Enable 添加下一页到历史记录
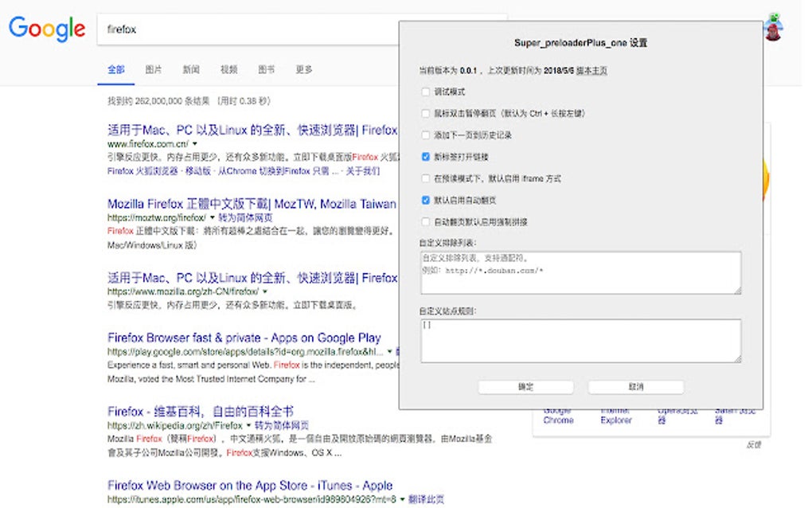The height and width of the screenshot is (508, 812). 425,135
